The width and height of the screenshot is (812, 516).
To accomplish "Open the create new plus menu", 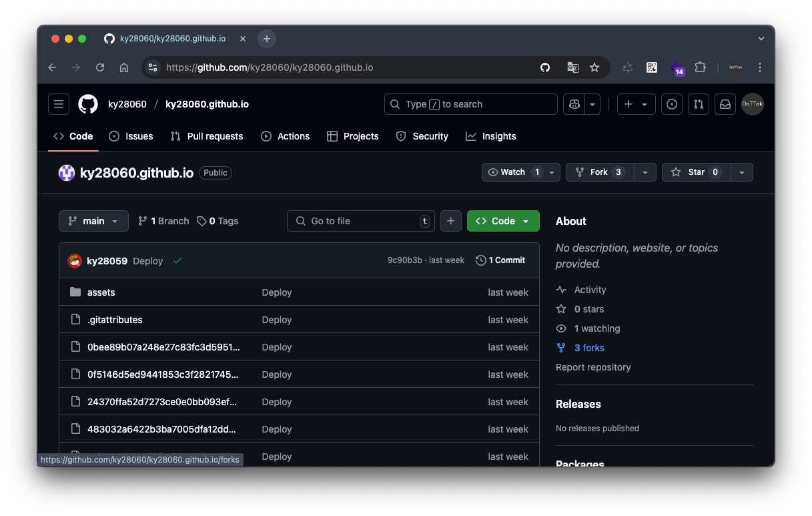I will (636, 104).
